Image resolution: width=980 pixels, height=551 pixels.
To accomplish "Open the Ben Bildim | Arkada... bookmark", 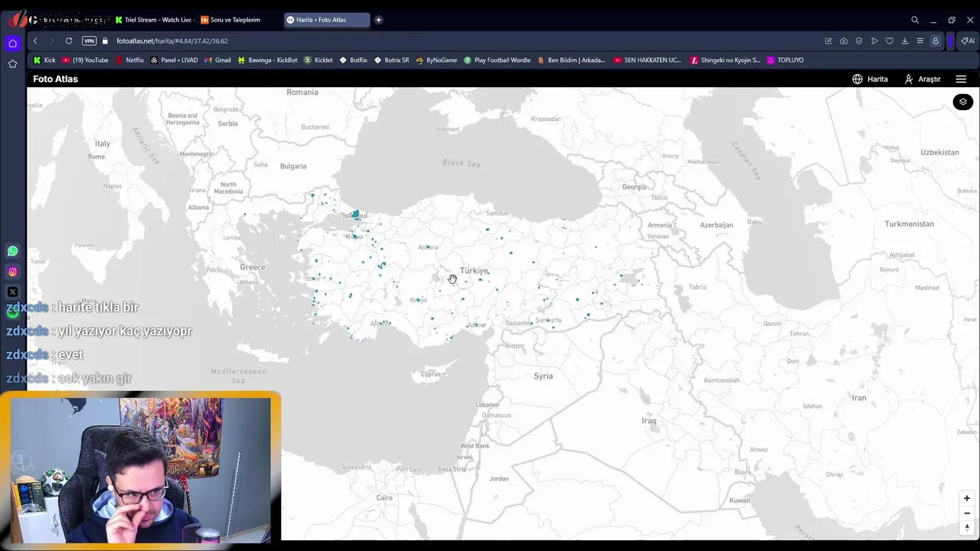I will point(571,60).
